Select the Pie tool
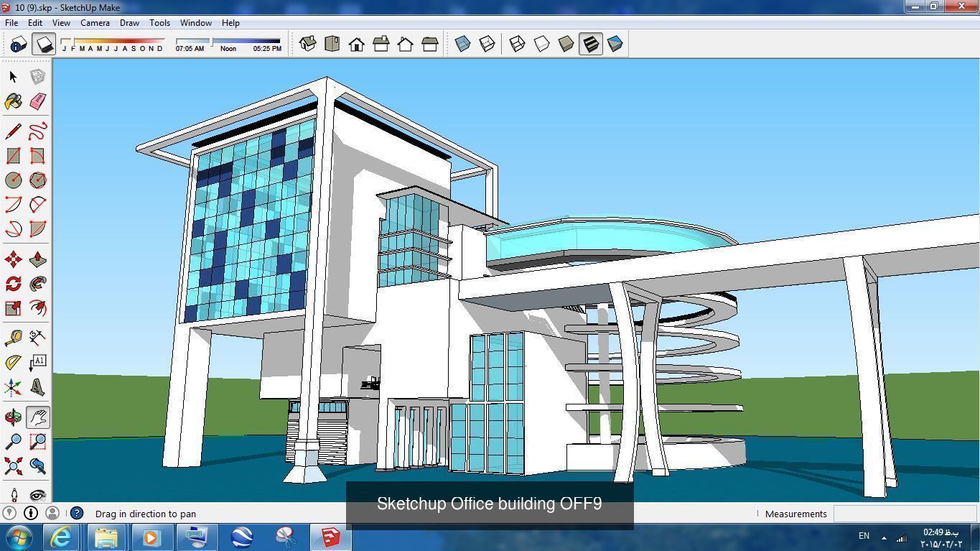The height and width of the screenshot is (551, 980). 37,229
